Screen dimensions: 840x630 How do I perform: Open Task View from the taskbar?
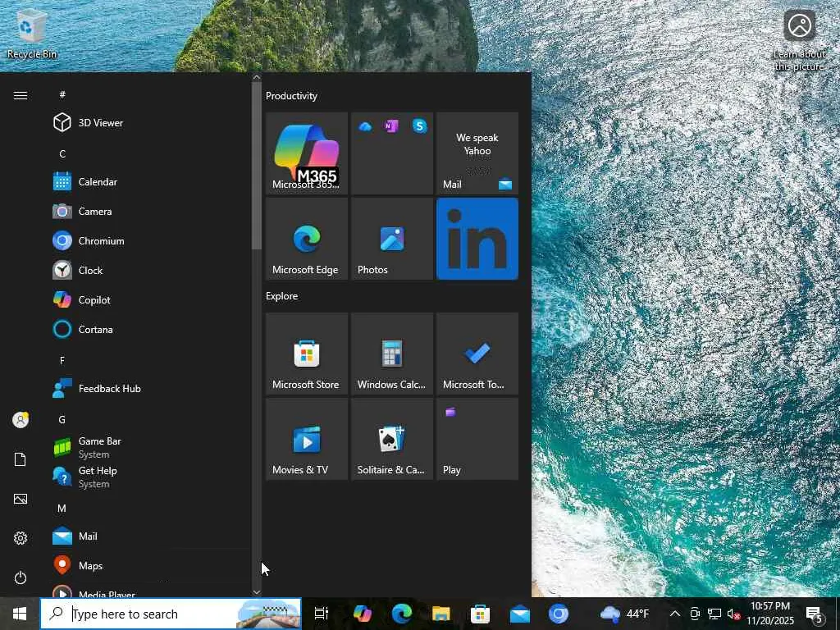[321, 614]
